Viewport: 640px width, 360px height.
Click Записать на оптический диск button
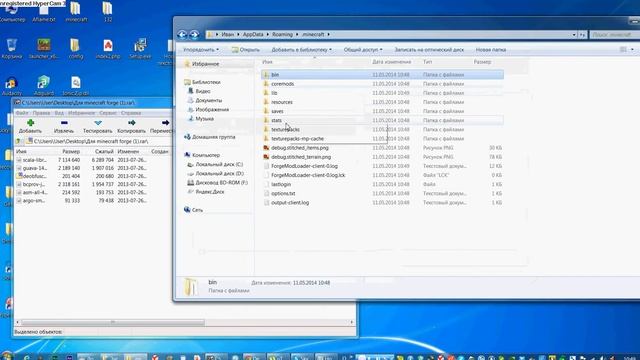(429, 50)
